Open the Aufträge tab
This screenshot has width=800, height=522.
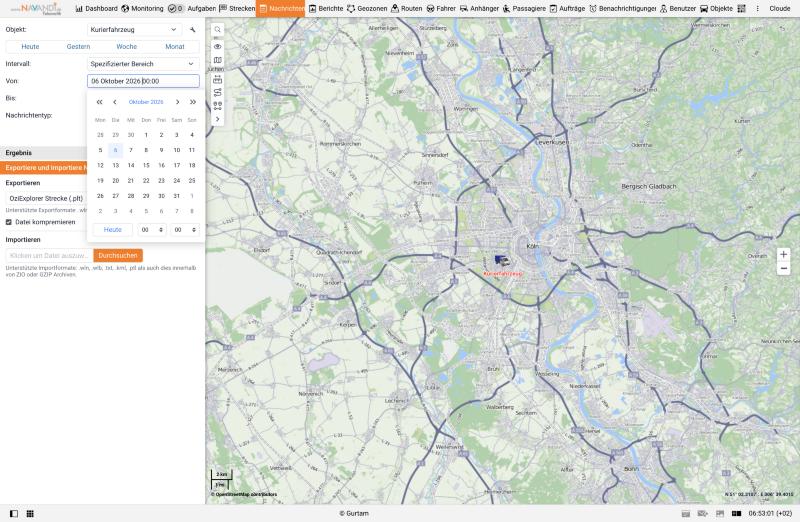[567, 9]
